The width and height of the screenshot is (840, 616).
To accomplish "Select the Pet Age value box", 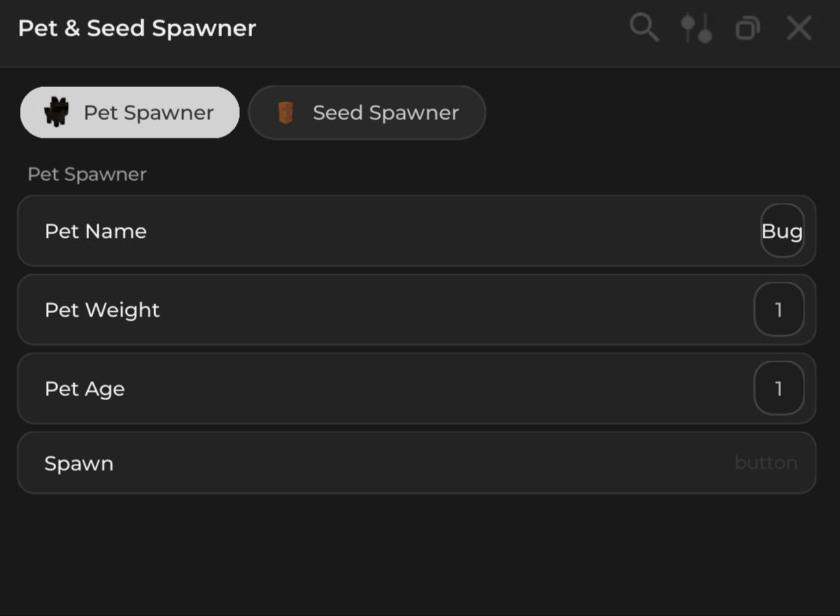I will (x=778, y=389).
